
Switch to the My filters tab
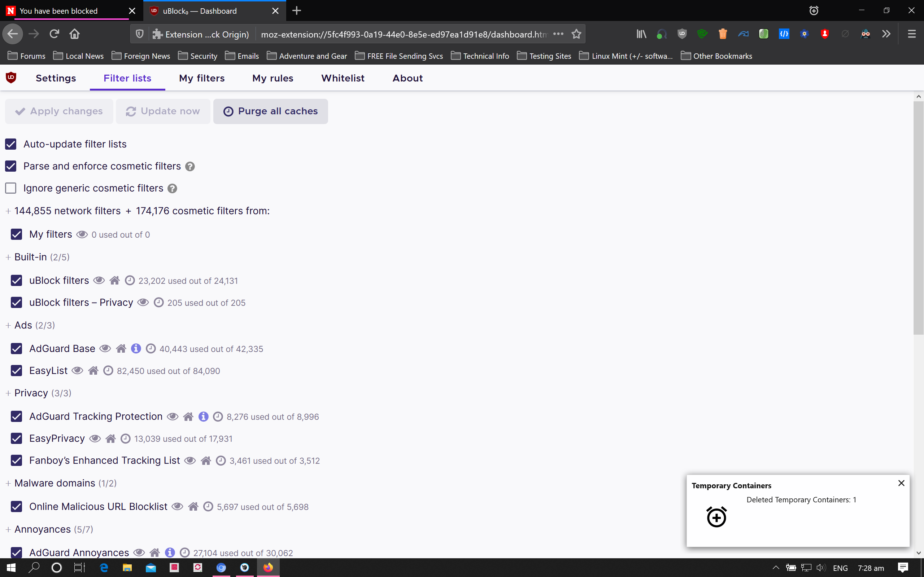pos(202,78)
